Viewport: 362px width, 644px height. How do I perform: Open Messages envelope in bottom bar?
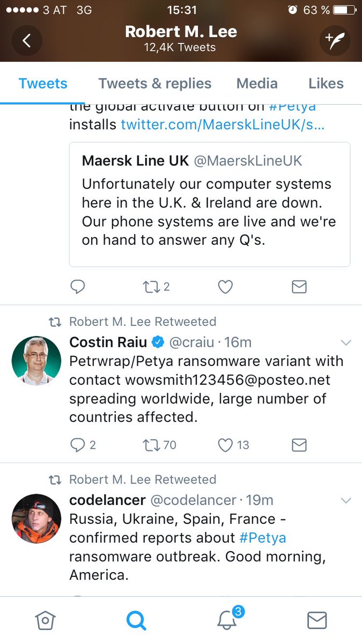317,621
